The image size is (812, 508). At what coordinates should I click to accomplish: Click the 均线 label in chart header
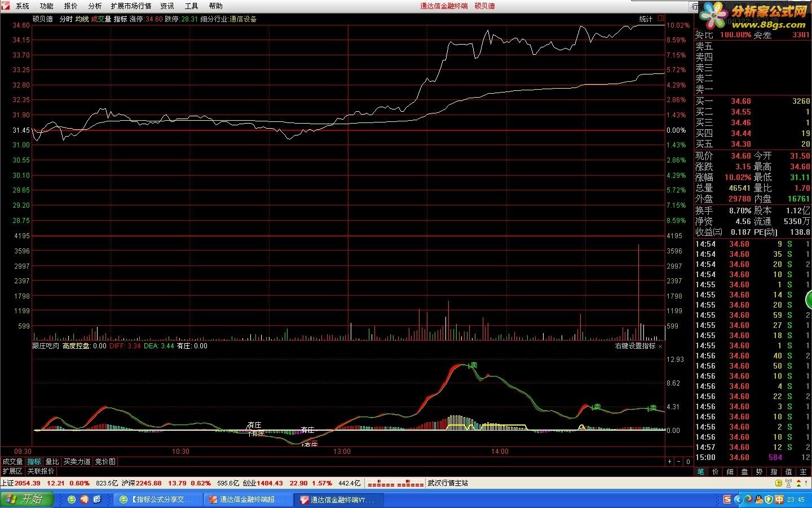point(82,19)
